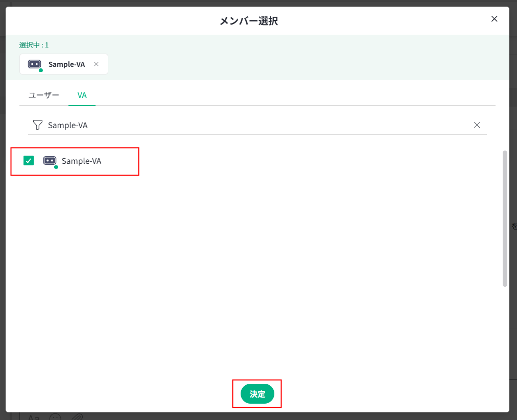Click the paperclip attachment icon
Viewport: 517px width, 420px height.
pos(77,417)
